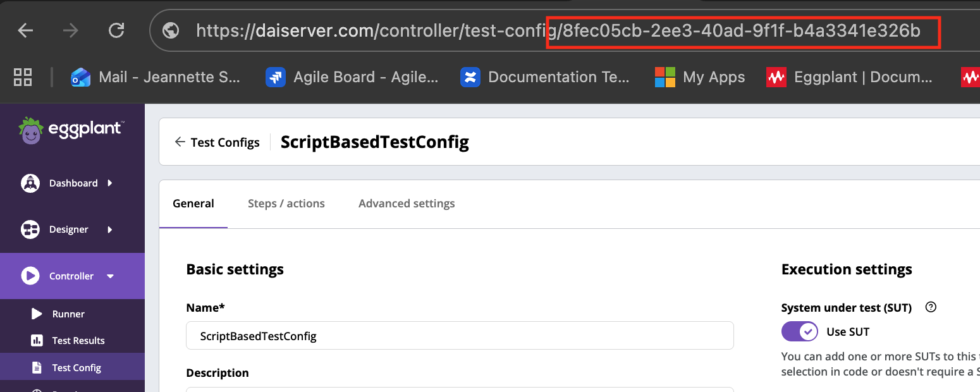This screenshot has width=980, height=392.
Task: Click the Designer sidebar icon
Action: coord(30,230)
